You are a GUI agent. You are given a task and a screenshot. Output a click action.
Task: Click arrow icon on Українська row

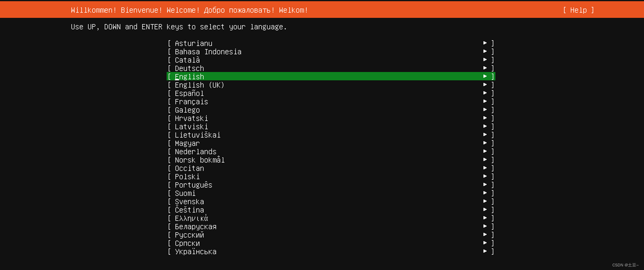[x=485, y=251]
